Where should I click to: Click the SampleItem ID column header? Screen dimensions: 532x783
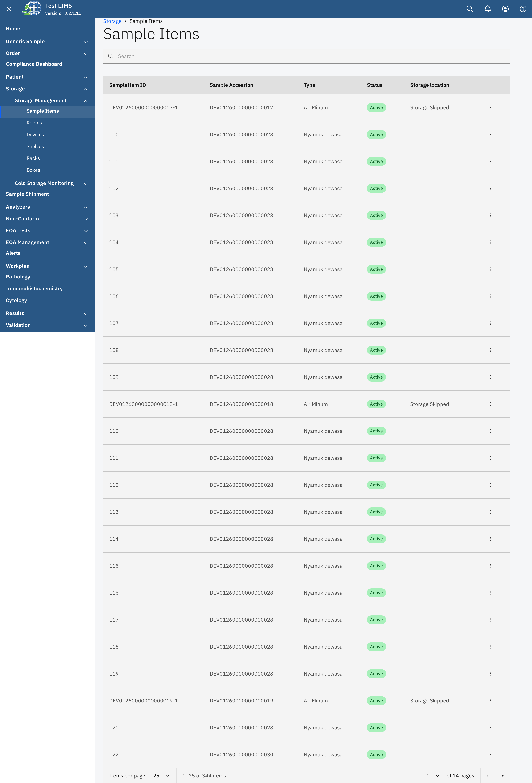click(x=127, y=85)
